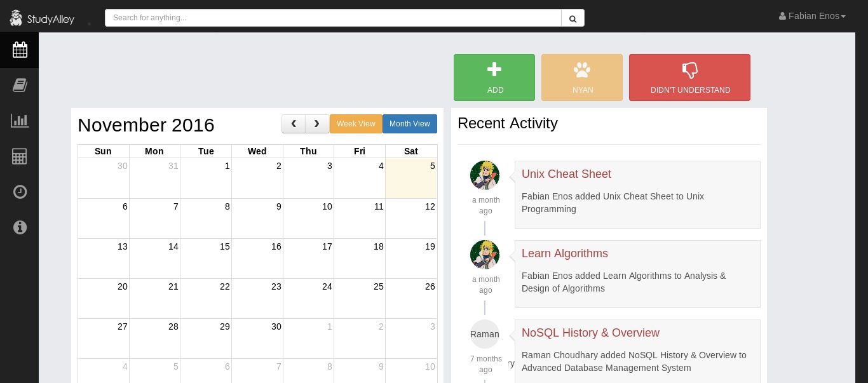Open the Learn Algorithms link
Screen dimensions: 868x383
click(x=564, y=253)
